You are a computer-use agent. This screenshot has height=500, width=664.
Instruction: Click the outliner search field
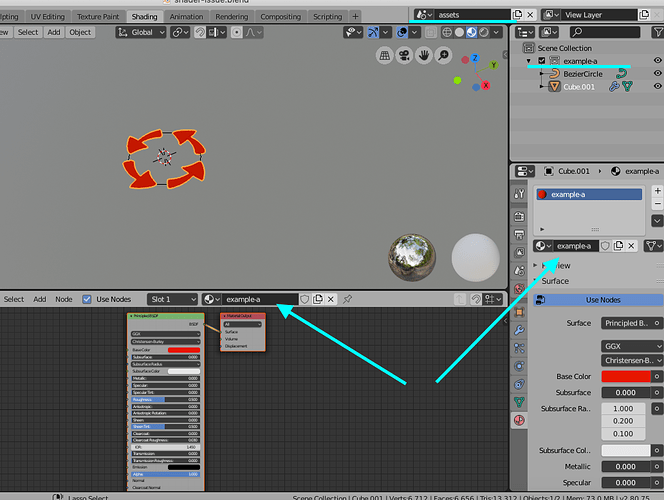point(604,32)
